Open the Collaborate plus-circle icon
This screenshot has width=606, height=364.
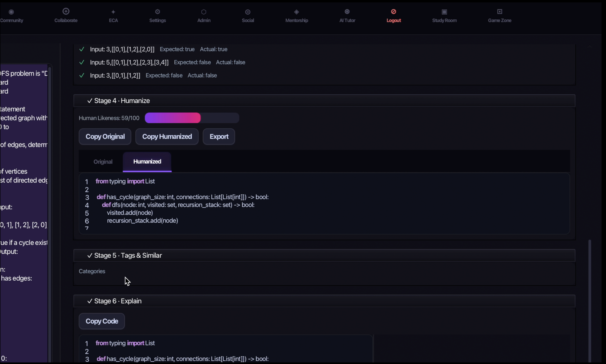(66, 11)
